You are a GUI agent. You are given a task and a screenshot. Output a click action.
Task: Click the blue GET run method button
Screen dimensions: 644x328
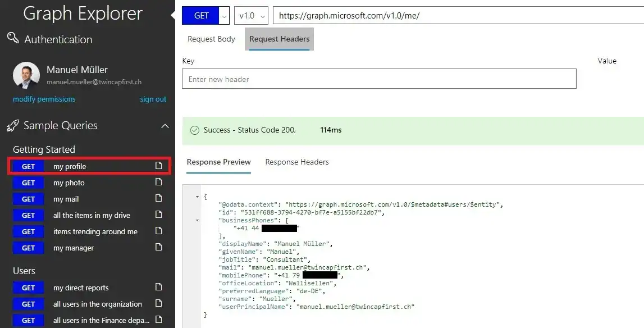point(201,16)
